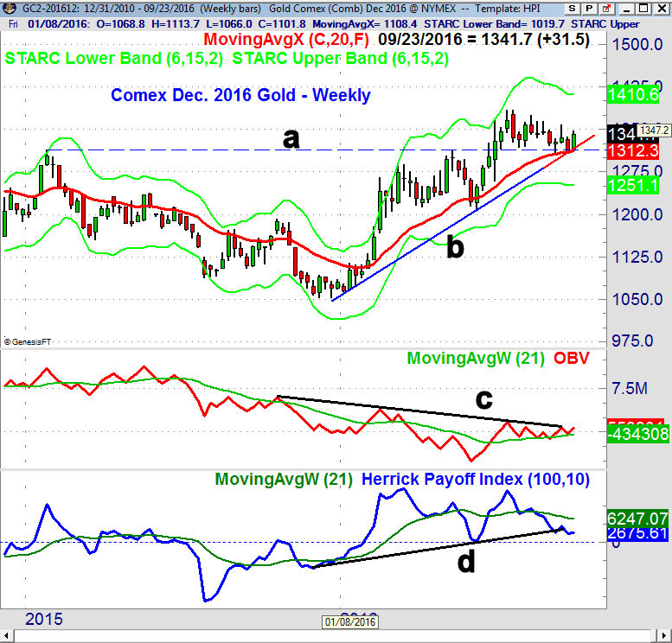Click the 1050.0 price axis label
Viewport: 672px width, 643px height.
637,299
